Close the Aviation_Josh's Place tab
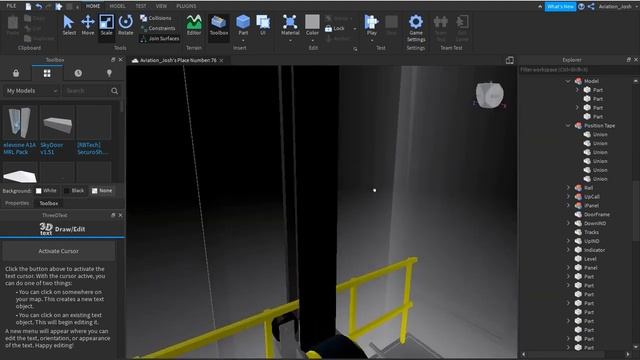 221,60
